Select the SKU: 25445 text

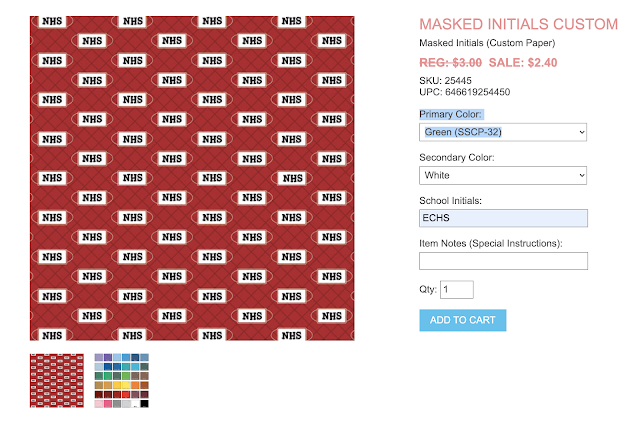pos(445,80)
